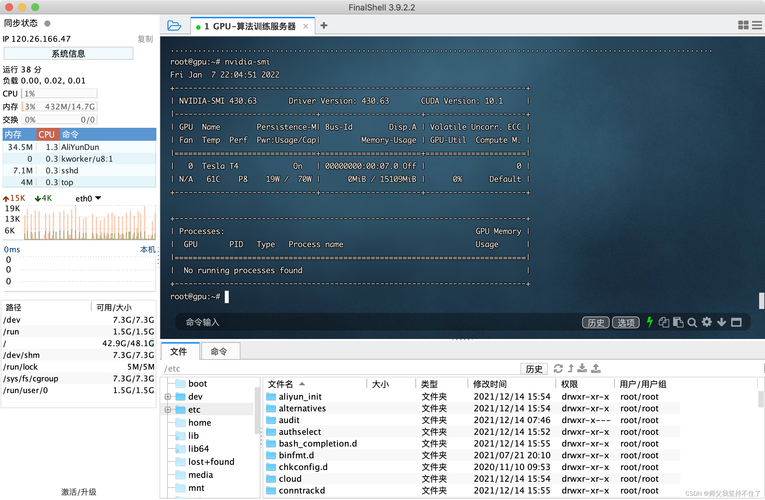This screenshot has height=500, width=765.
Task: Select the AliYunDun process row
Action: pos(80,147)
